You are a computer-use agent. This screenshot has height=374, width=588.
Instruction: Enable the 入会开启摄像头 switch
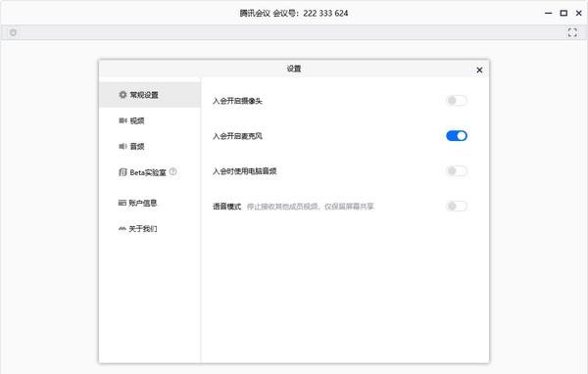(x=457, y=101)
